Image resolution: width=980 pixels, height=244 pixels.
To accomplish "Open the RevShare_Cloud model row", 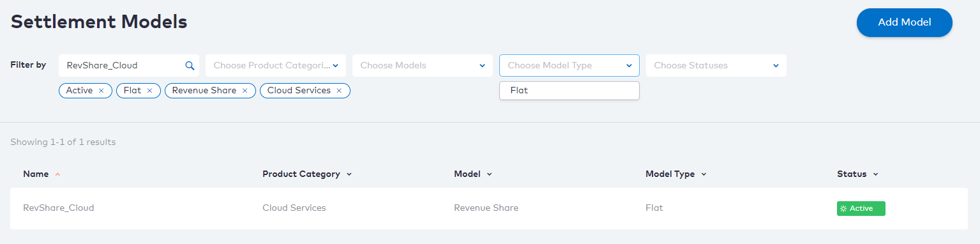I will point(490,208).
